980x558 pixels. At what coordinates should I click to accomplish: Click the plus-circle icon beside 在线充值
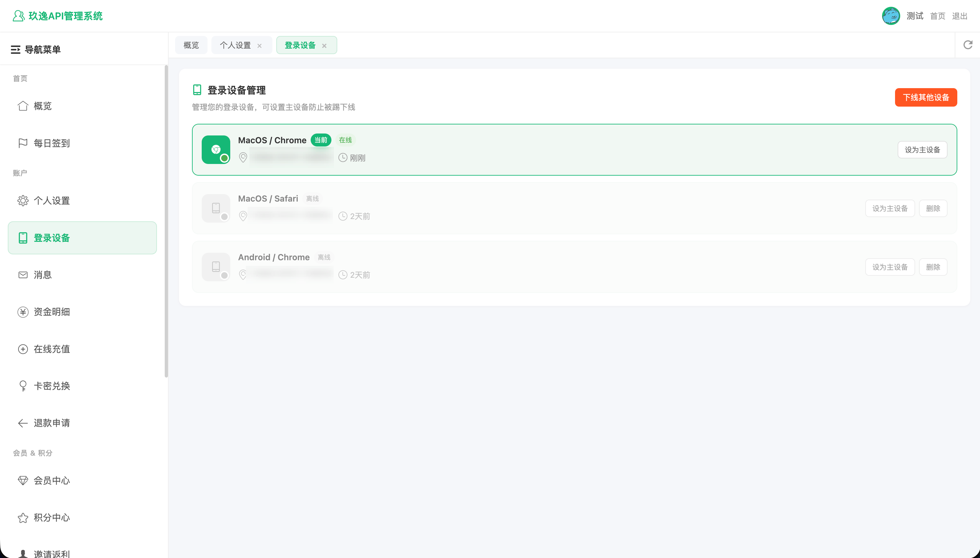[23, 349]
